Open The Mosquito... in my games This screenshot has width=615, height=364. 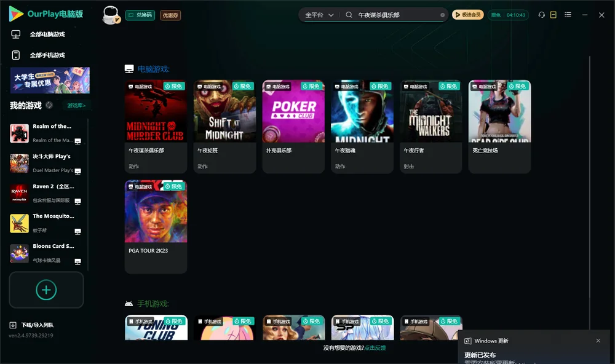46,223
